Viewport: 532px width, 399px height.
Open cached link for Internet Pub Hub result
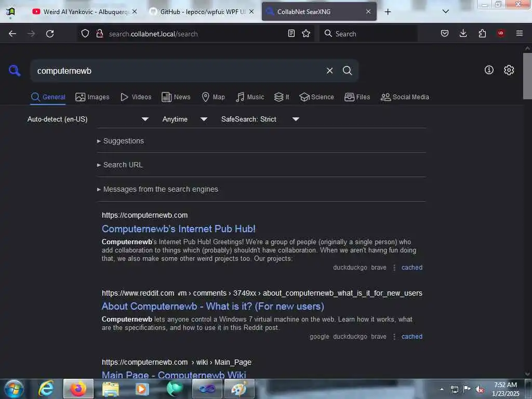pyautogui.click(x=412, y=268)
